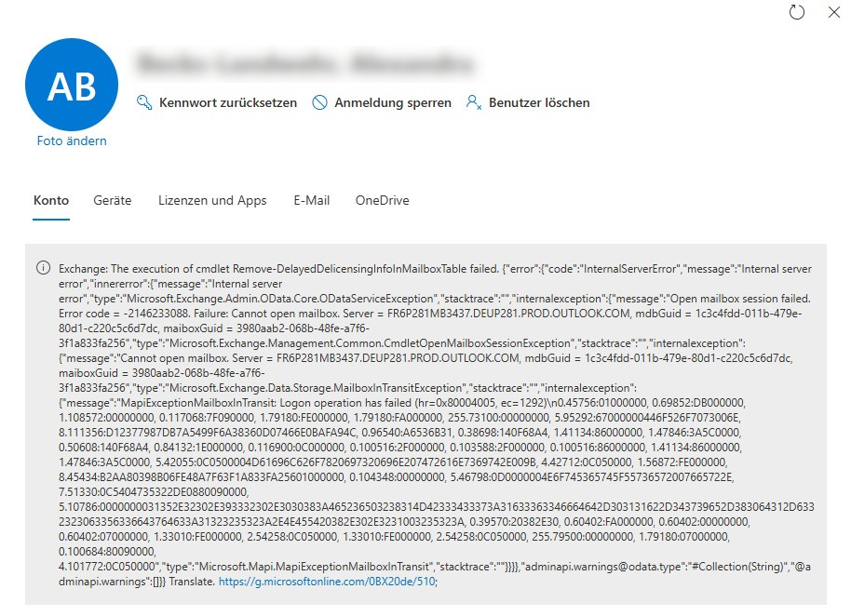
Task: Select Kennwort zurücksetzen text button
Action: coord(228,102)
